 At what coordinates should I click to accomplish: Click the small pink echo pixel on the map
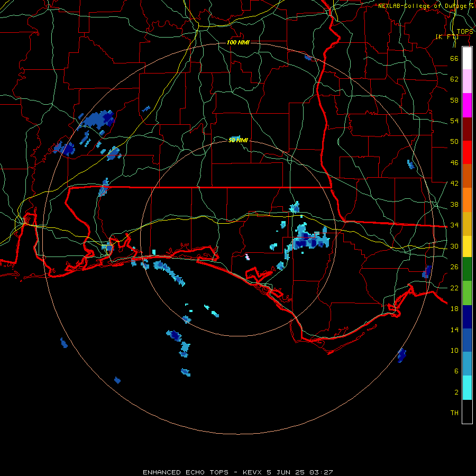click(248, 257)
